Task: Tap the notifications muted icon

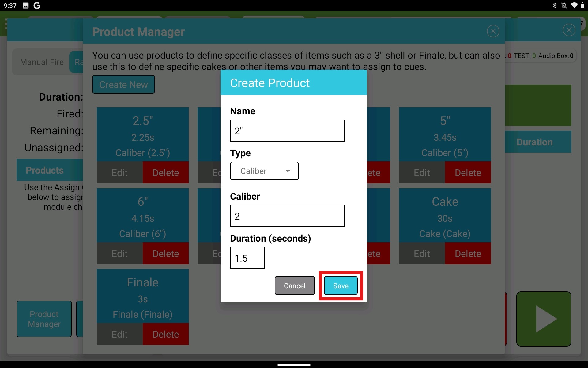Action: click(564, 5)
